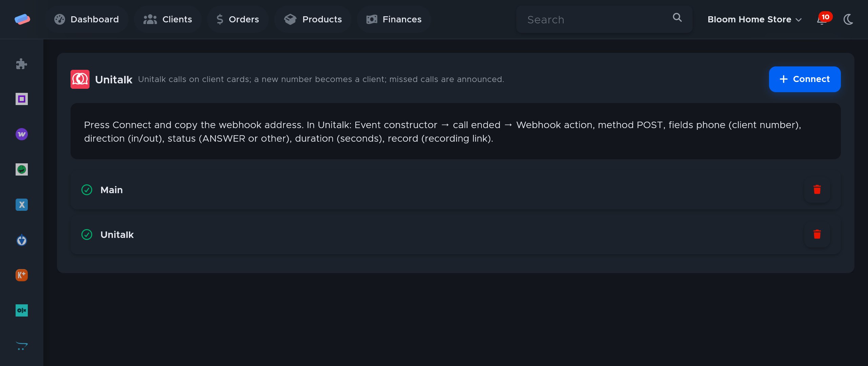
Task: Open notifications bell with 10 badge
Action: 824,19
